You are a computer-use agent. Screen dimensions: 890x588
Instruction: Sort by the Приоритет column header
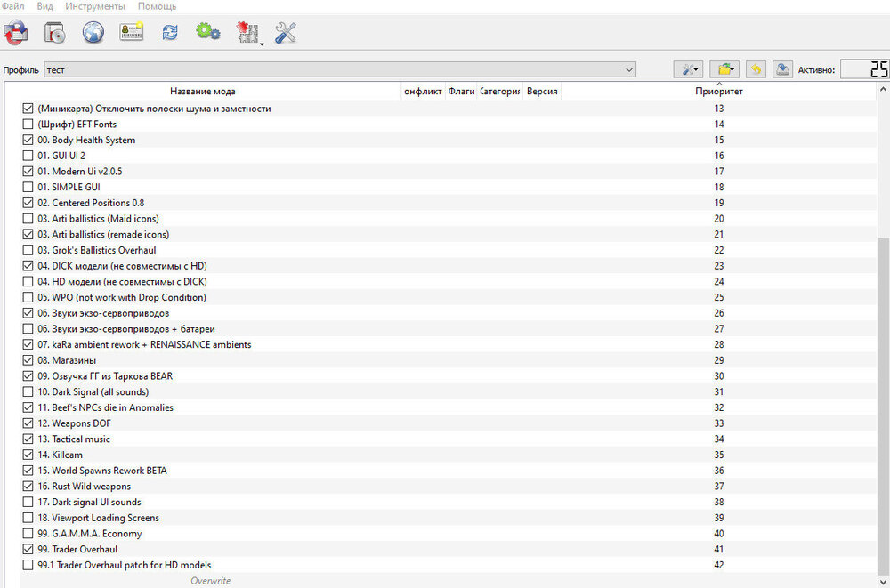719,92
